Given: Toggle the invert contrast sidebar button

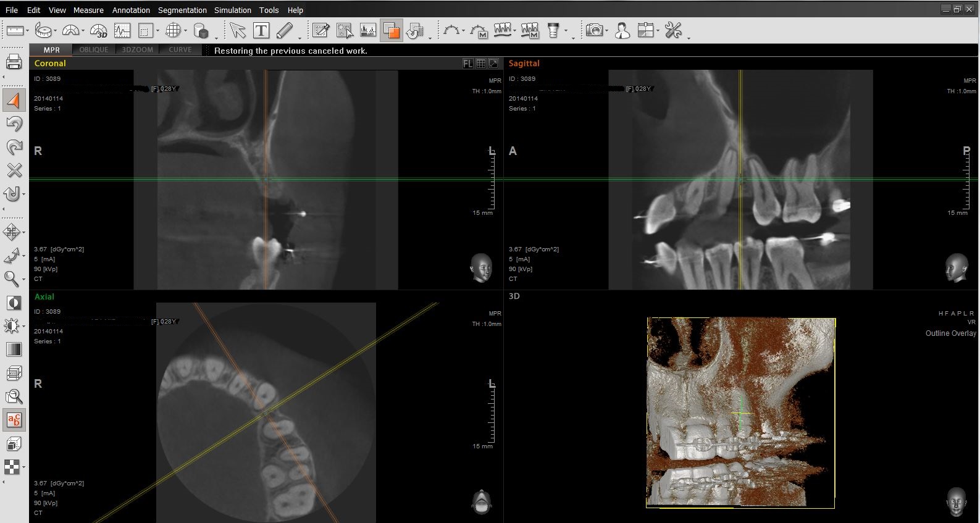Looking at the screenshot, I should point(14,303).
